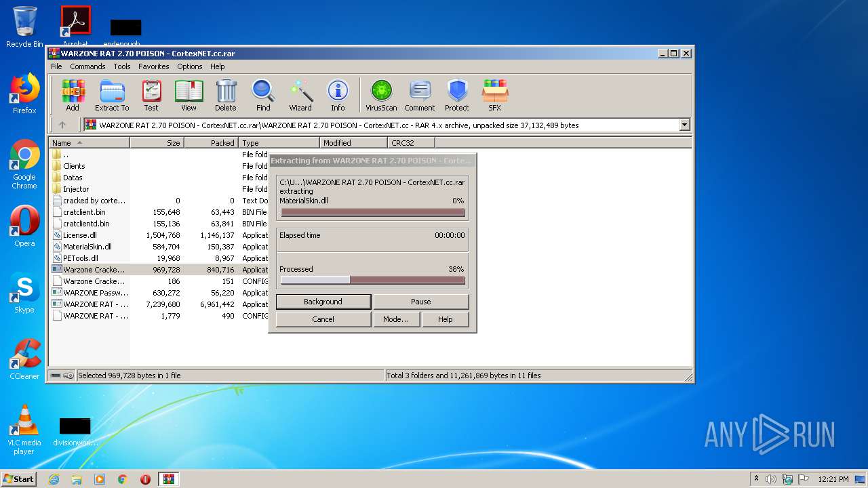
Task: Open CCleaner desktop shortcut
Action: pos(24,359)
